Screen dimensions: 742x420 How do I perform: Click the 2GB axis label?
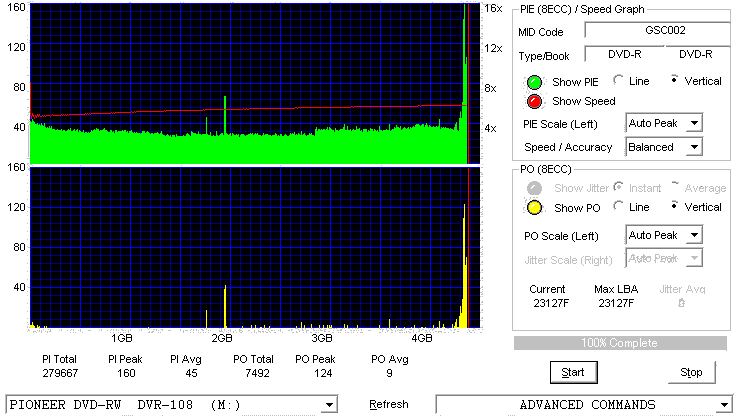(222, 338)
